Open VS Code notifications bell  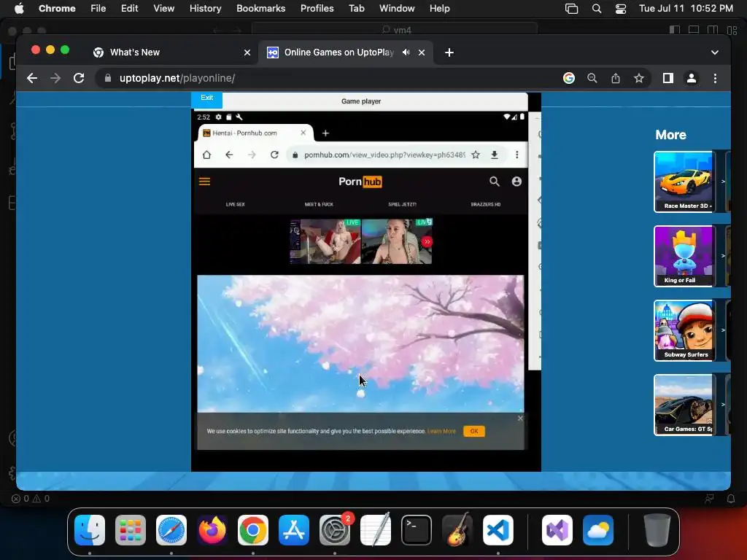(x=731, y=499)
